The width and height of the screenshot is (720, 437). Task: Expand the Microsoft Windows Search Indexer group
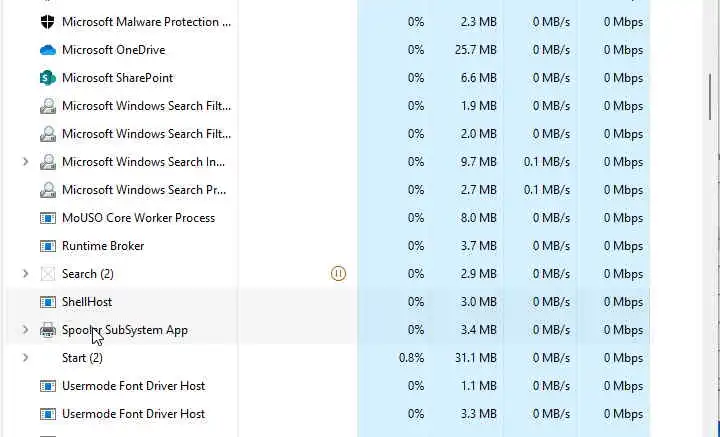(x=25, y=162)
